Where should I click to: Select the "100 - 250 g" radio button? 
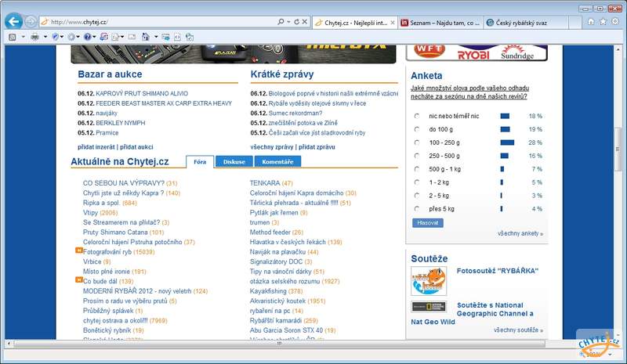416,142
